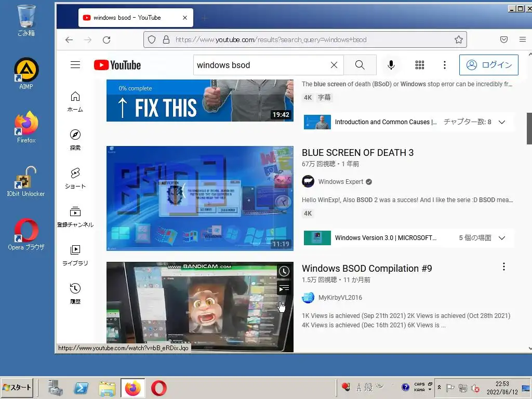Open Opera from the taskbar
The height and width of the screenshot is (399, 532).
[159, 388]
